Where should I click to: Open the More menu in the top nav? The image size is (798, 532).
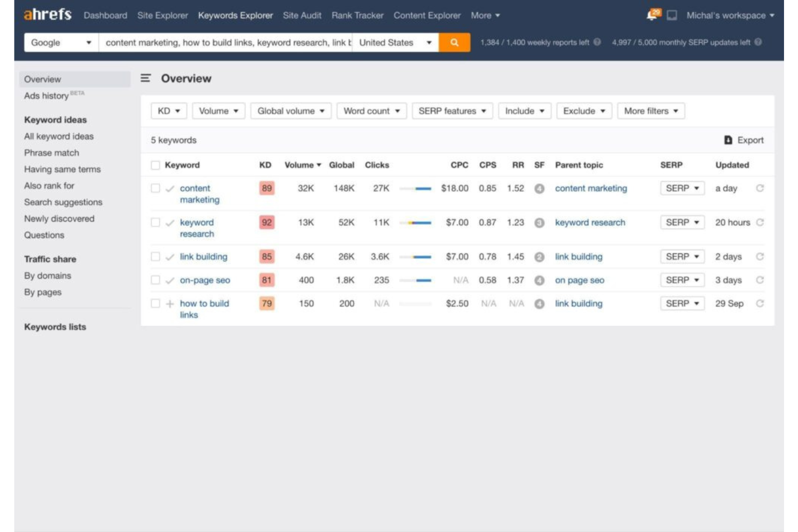click(485, 15)
